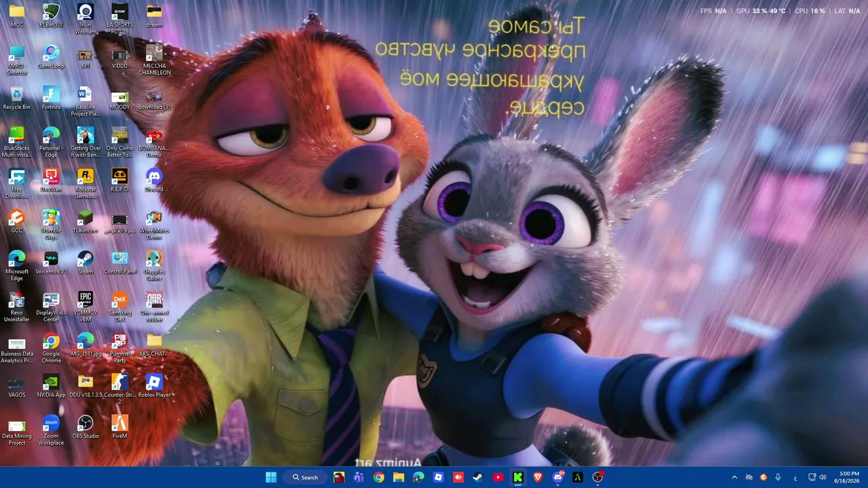The width and height of the screenshot is (868, 488).
Task: Switch the keyboard input language indicator
Action: [x=795, y=477]
